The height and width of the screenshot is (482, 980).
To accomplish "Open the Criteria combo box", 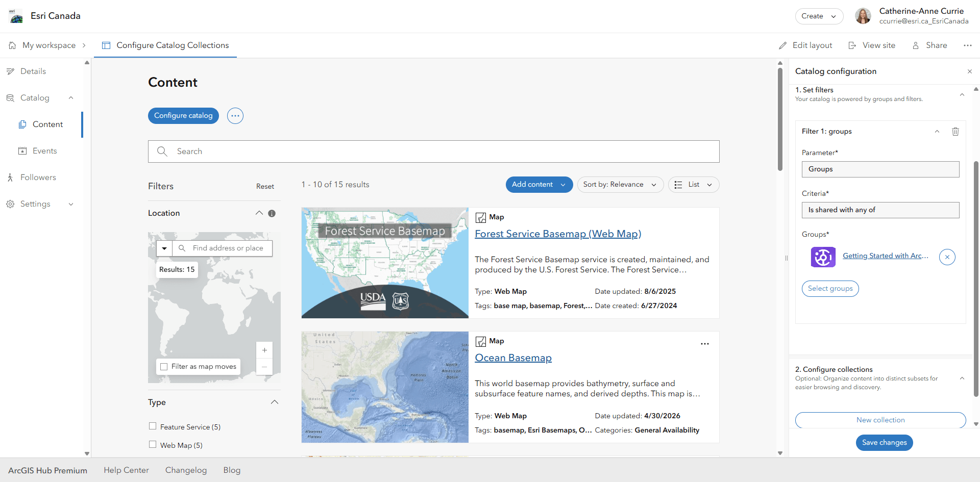I will tap(880, 210).
